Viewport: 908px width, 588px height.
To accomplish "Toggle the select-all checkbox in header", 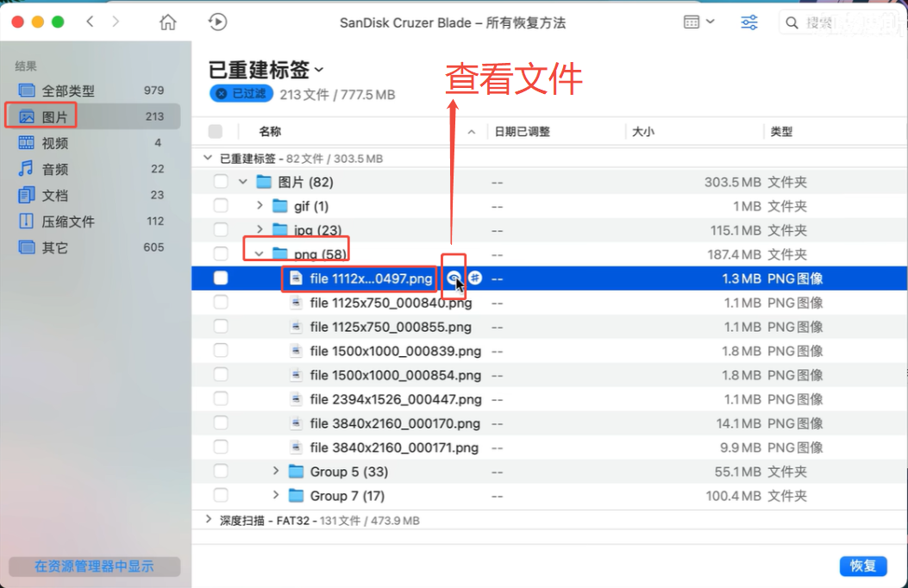I will 216,132.
